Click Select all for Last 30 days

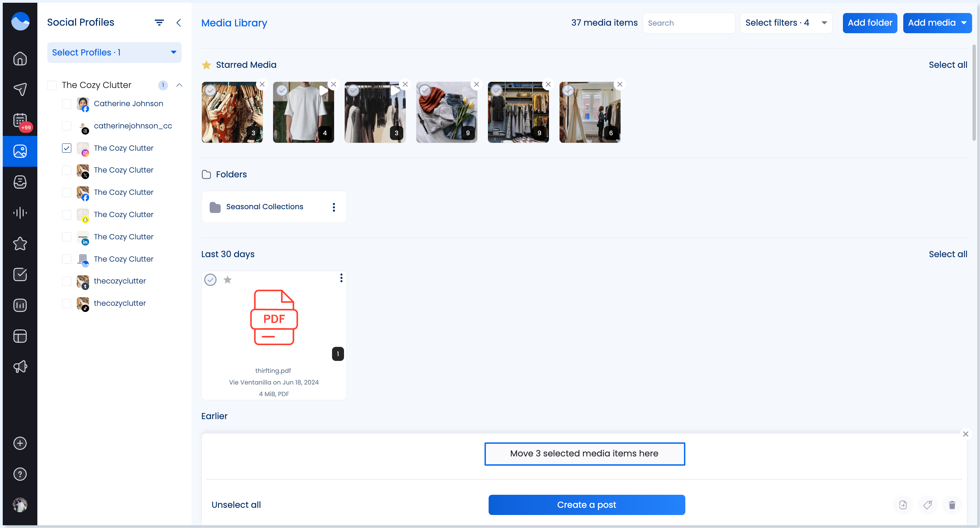948,254
